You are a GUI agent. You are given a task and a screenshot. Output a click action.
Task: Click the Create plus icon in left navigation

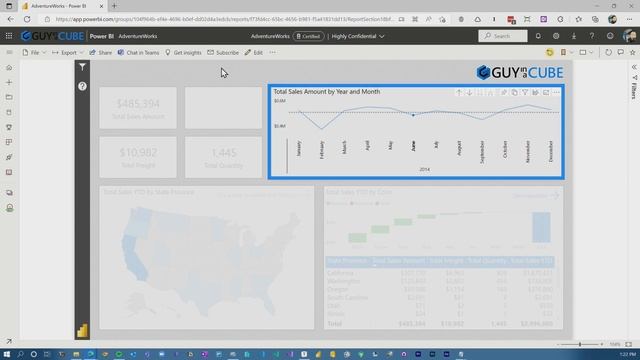pyautogui.click(x=9, y=82)
